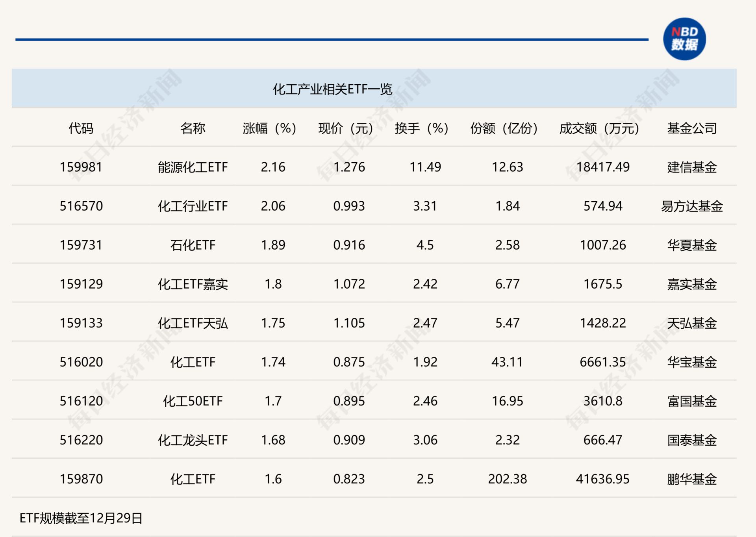
Task: Click the 石化ETF name
Action: (x=193, y=245)
